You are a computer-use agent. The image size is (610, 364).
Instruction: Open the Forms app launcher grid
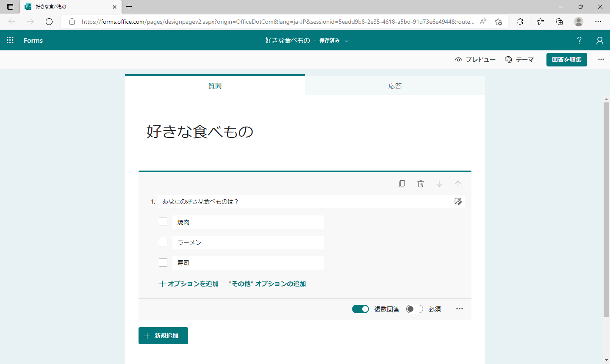point(10,40)
